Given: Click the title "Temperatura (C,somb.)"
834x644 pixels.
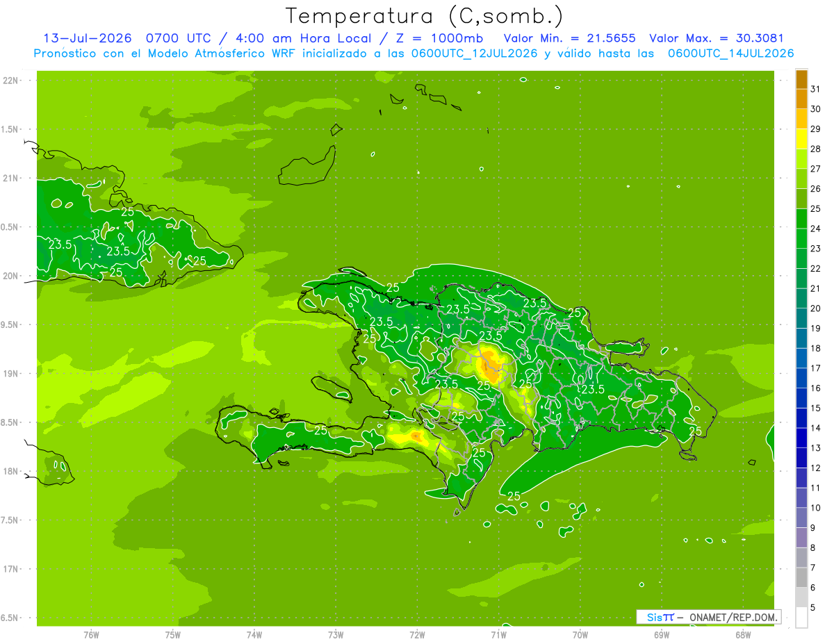Looking at the screenshot, I should point(425,17).
